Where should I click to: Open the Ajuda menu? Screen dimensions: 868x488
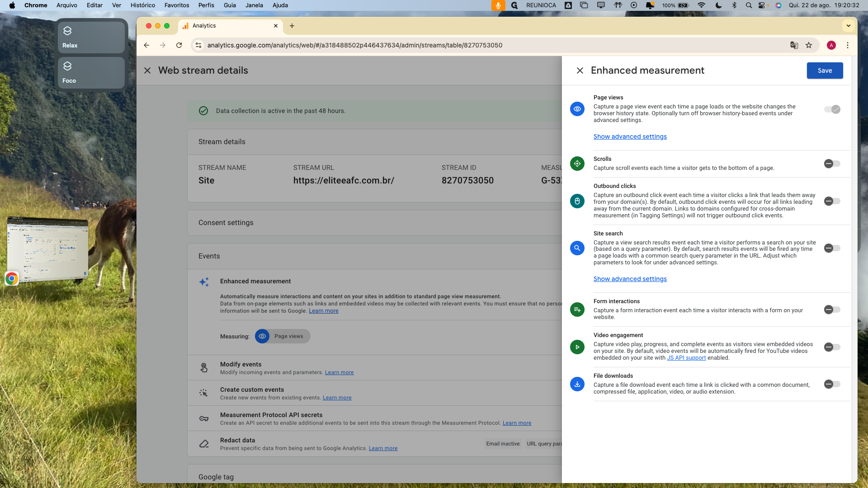(280, 5)
